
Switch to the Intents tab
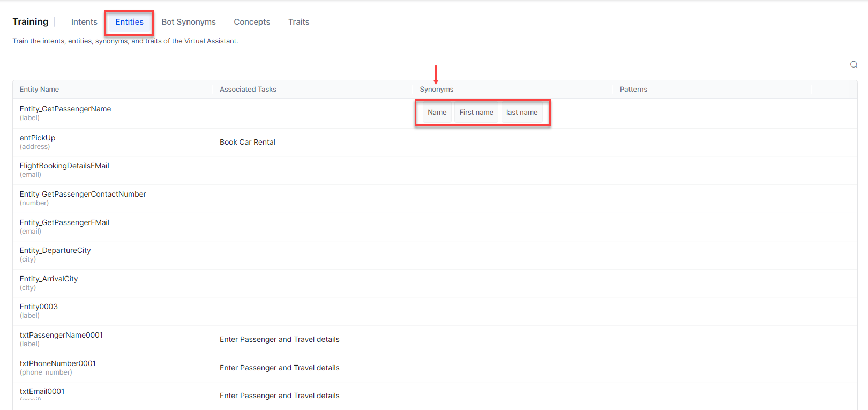tap(84, 22)
